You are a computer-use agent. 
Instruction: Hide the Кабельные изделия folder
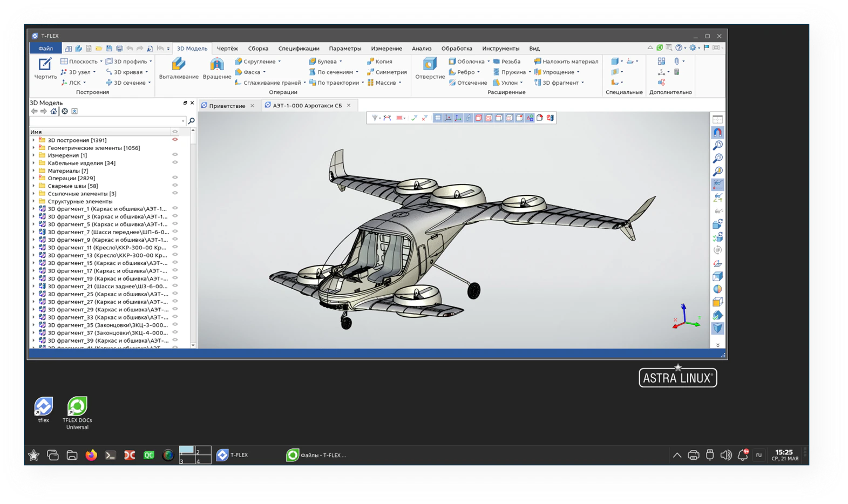click(175, 163)
